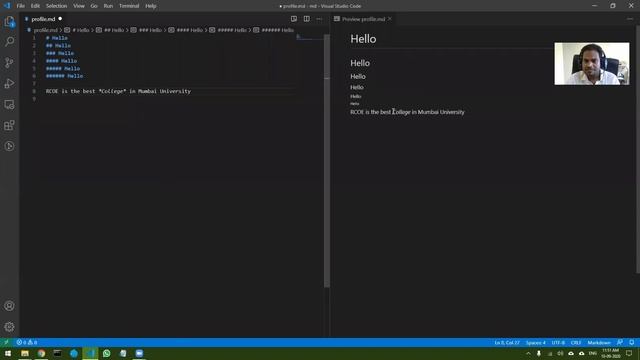Open the Edit menu
This screenshot has width=640, height=360.
(x=36, y=6)
